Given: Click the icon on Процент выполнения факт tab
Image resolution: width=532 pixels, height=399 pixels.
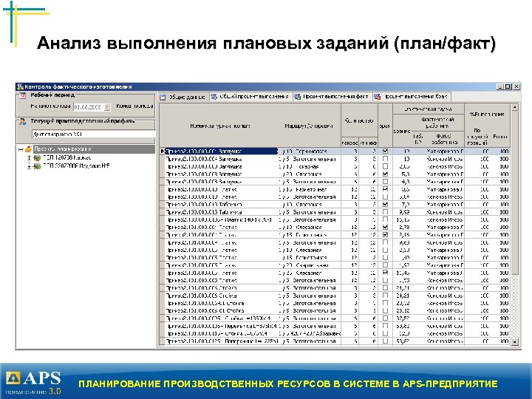Looking at the screenshot, I should (x=297, y=97).
